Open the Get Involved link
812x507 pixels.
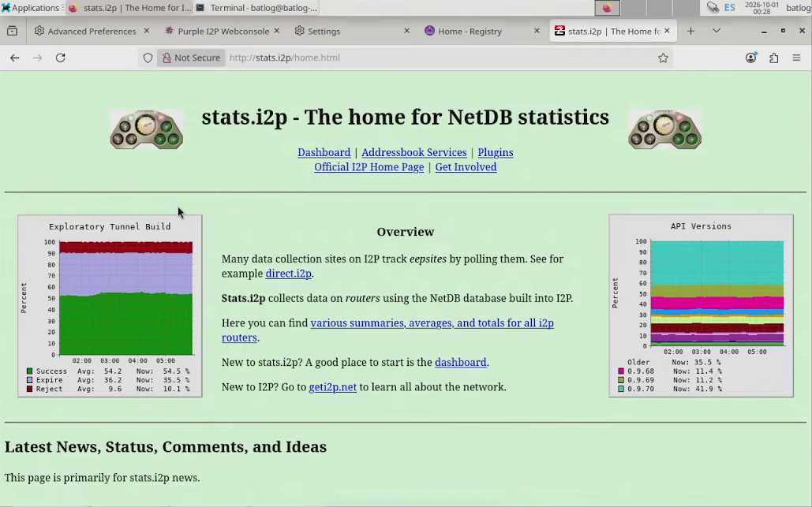tap(466, 167)
